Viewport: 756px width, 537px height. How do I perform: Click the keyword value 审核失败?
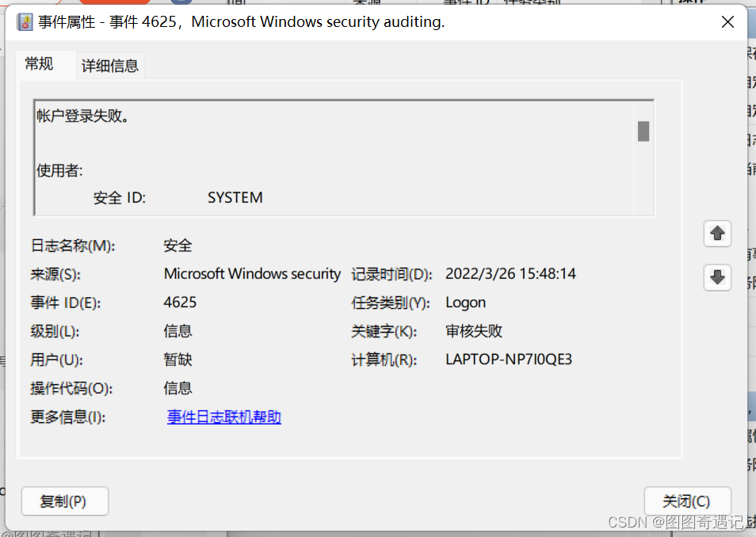point(474,331)
